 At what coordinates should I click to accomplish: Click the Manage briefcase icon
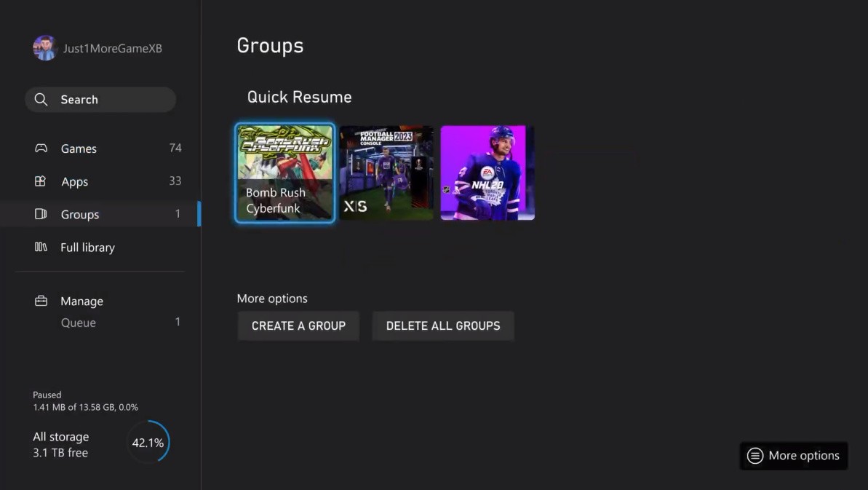(x=41, y=301)
